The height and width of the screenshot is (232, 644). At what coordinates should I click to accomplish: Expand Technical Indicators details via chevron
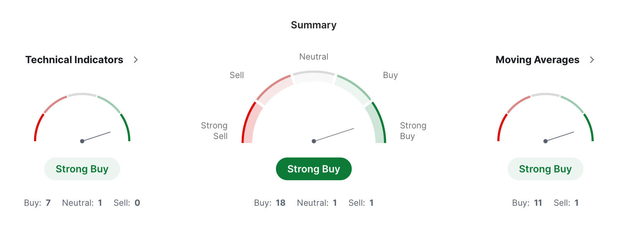pyautogui.click(x=136, y=60)
